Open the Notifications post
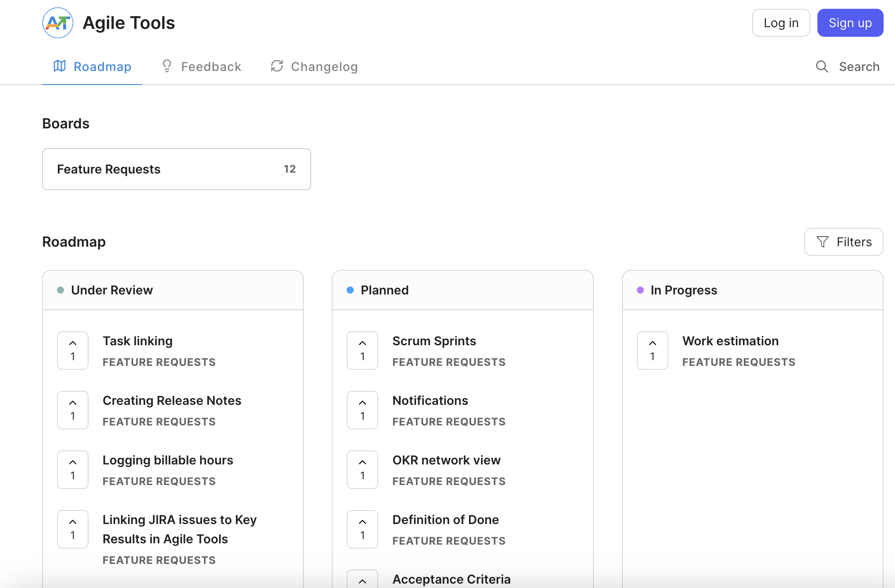The height and width of the screenshot is (588, 895). [x=430, y=400]
